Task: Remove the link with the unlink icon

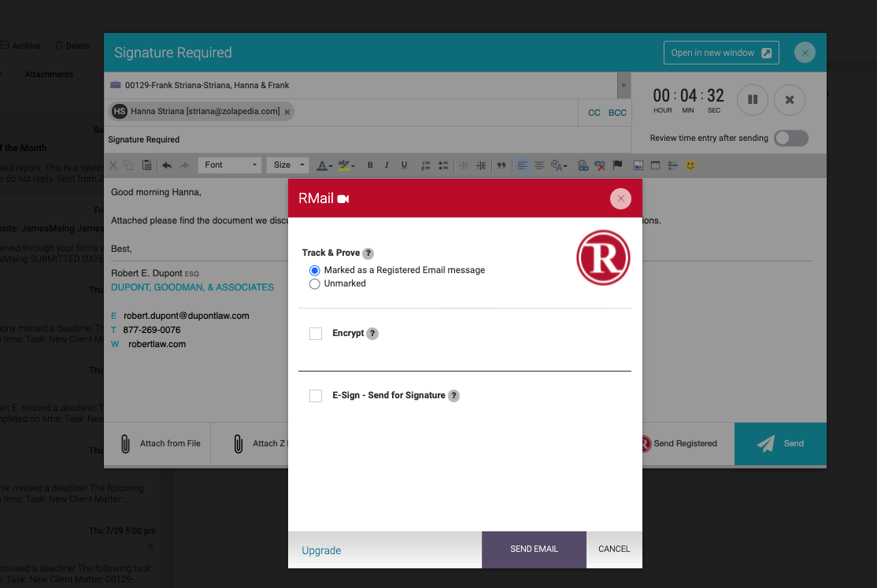Action: click(x=600, y=165)
